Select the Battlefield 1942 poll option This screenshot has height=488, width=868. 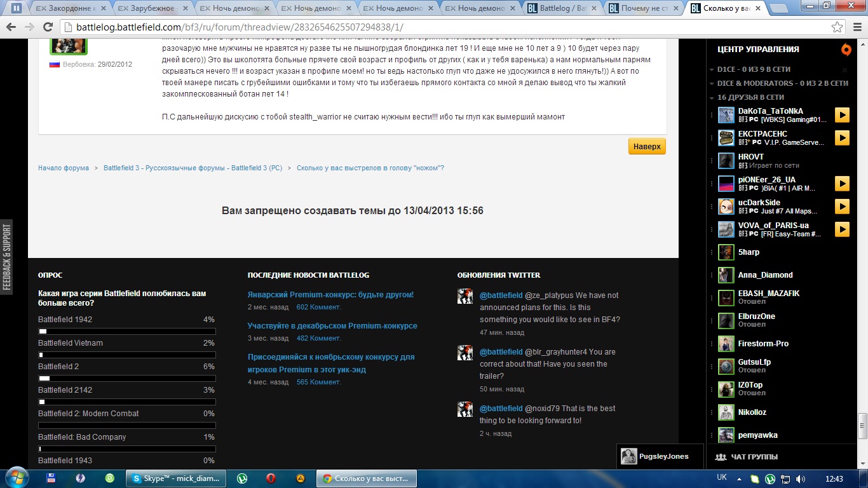pyautogui.click(x=65, y=320)
